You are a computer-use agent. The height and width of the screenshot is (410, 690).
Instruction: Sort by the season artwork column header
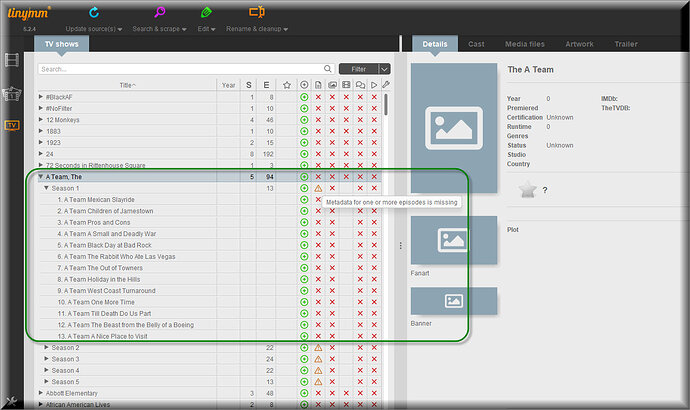tap(346, 85)
